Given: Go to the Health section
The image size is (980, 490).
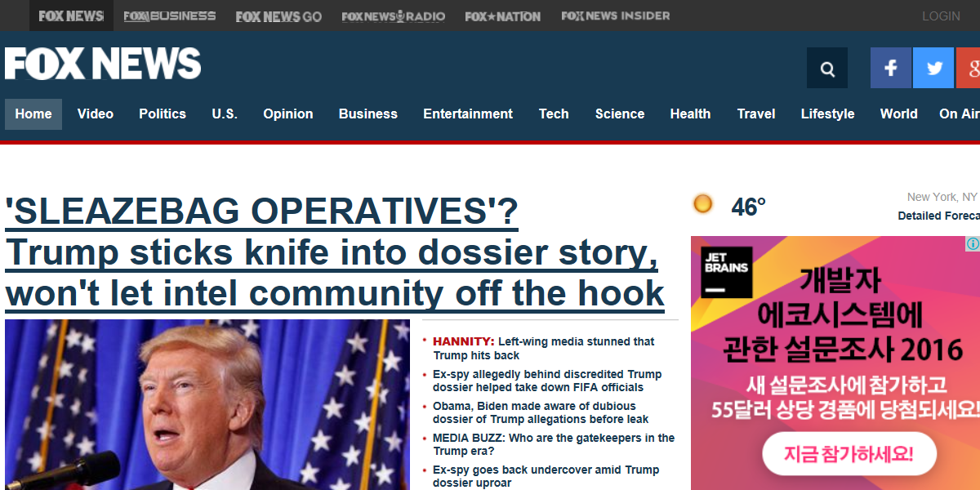Looking at the screenshot, I should point(690,114).
